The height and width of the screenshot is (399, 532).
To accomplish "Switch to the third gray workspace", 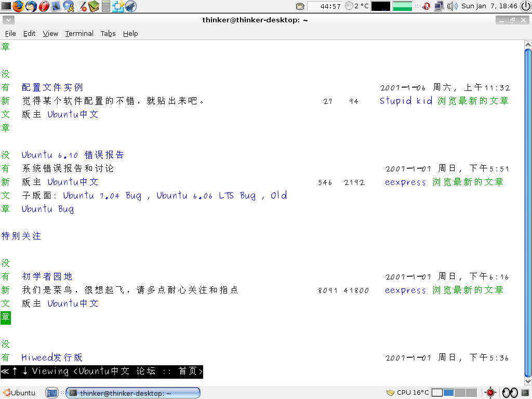I will pyautogui.click(x=460, y=393).
